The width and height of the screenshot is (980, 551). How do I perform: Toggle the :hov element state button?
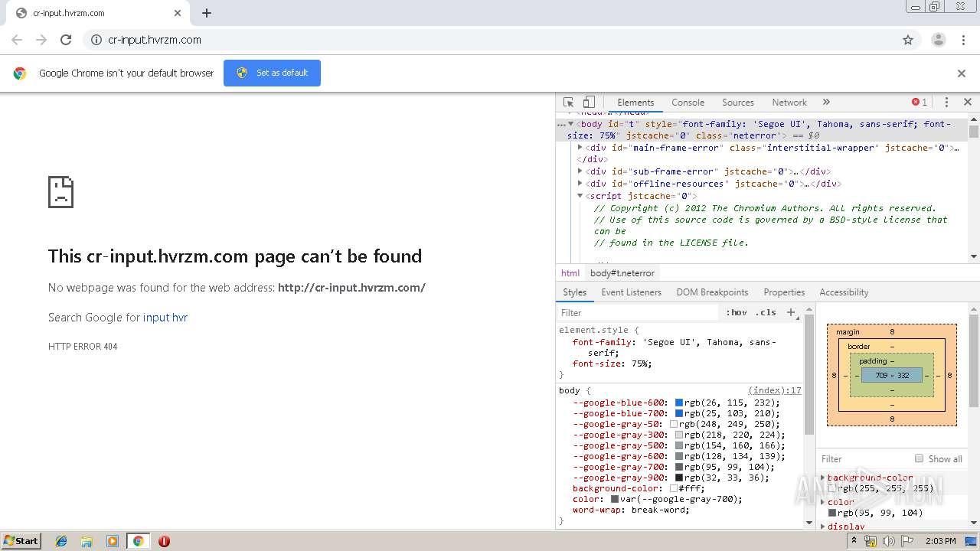tap(737, 312)
